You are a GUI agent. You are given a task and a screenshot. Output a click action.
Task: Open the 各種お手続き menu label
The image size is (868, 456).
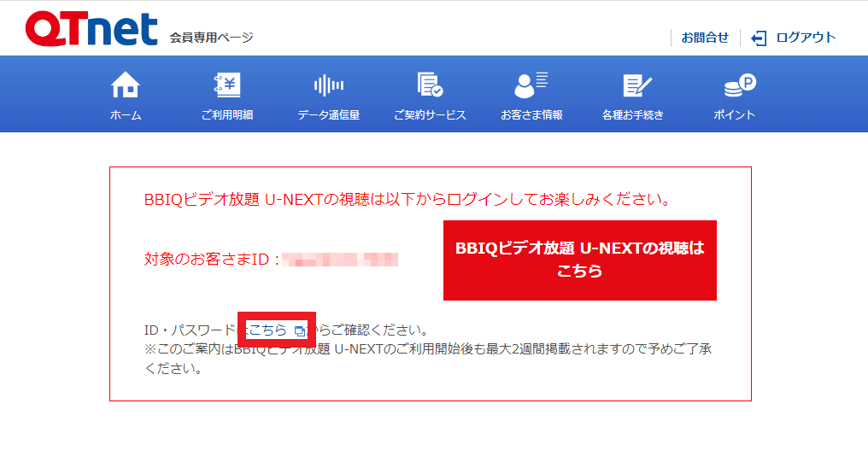633,115
